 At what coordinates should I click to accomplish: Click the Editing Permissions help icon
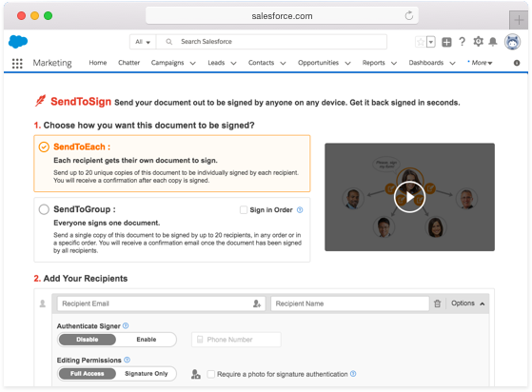point(127,360)
